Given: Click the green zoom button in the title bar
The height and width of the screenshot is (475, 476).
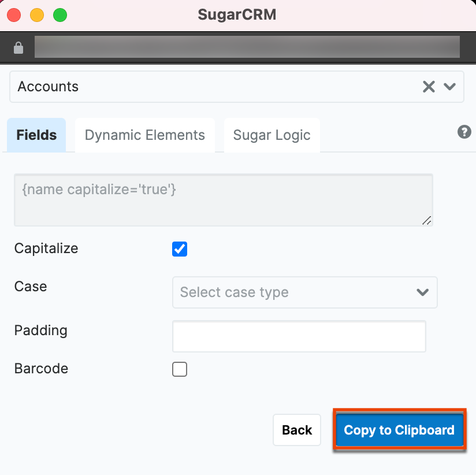Looking at the screenshot, I should click(60, 15).
